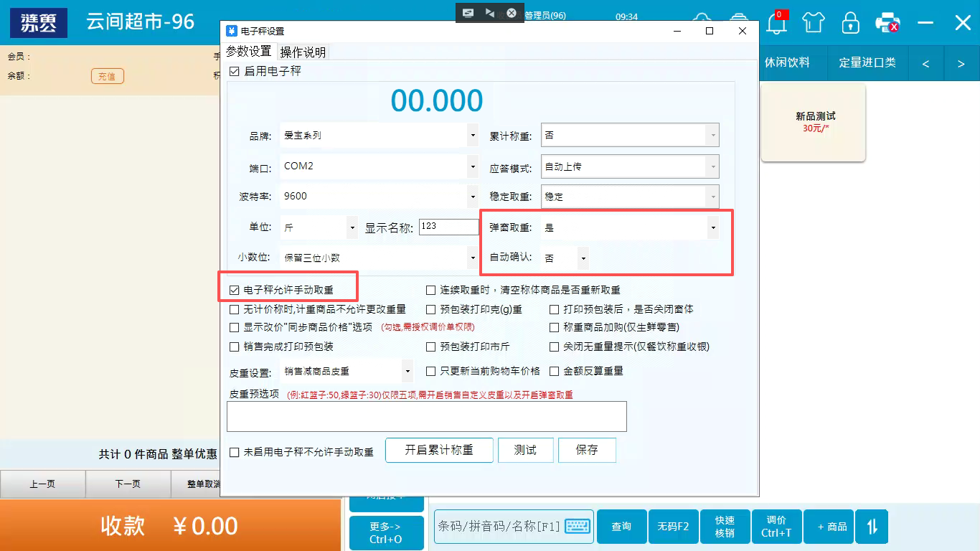Expand the 弹窗取重 dropdown
Image resolution: width=980 pixels, height=551 pixels.
(x=712, y=227)
